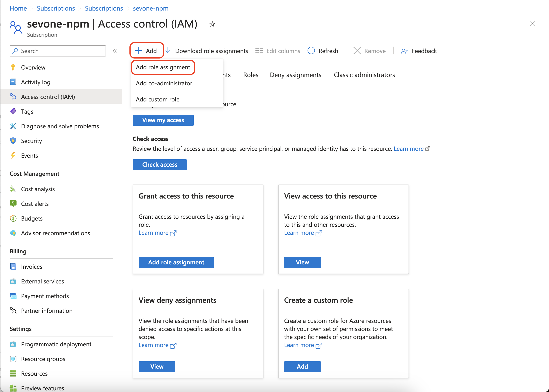
Task: Collapse the sidebar with double chevron
Action: pos(115,51)
